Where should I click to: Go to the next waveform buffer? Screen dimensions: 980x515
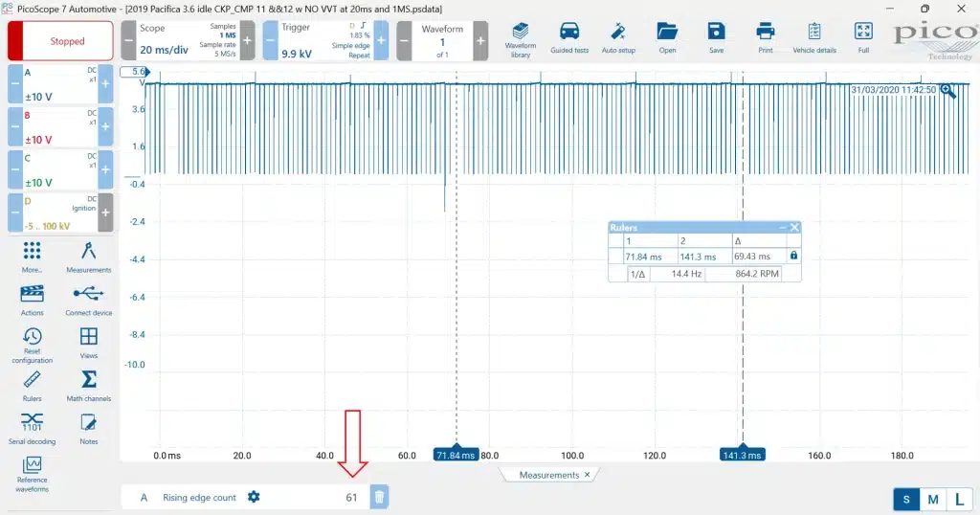pyautogui.click(x=480, y=40)
